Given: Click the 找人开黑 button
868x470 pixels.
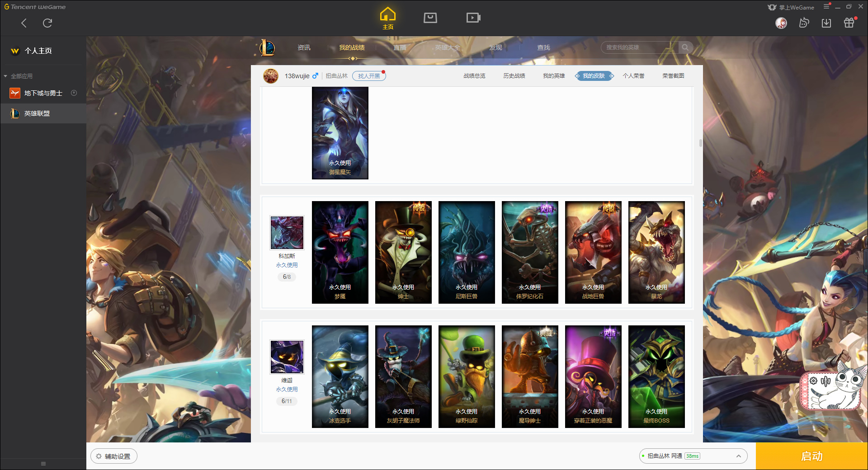Looking at the screenshot, I should (369, 76).
